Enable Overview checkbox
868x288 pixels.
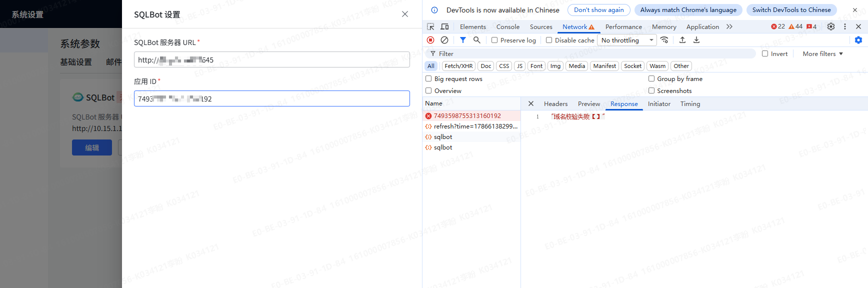click(x=428, y=90)
